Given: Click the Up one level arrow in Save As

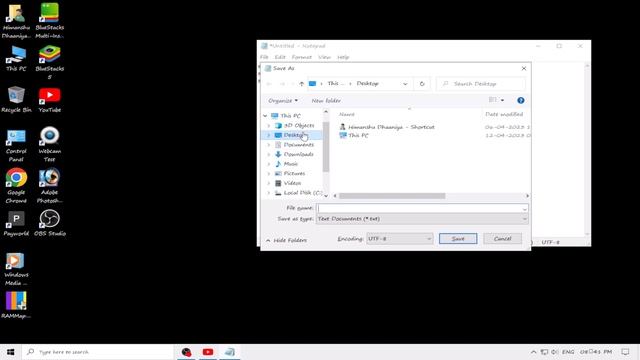Looking at the screenshot, I should [x=301, y=84].
